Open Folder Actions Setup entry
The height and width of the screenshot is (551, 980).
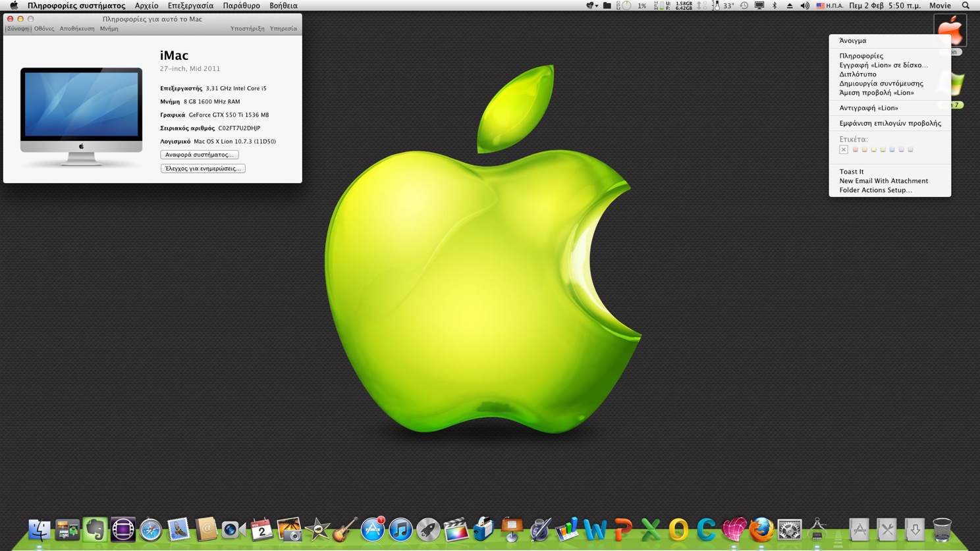pyautogui.click(x=890, y=190)
